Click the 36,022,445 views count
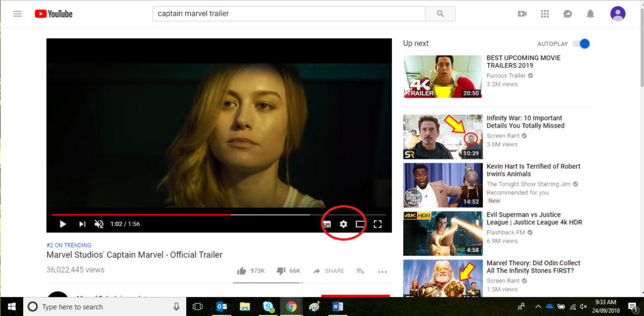Image resolution: width=644 pixels, height=316 pixels. pyautogui.click(x=75, y=270)
